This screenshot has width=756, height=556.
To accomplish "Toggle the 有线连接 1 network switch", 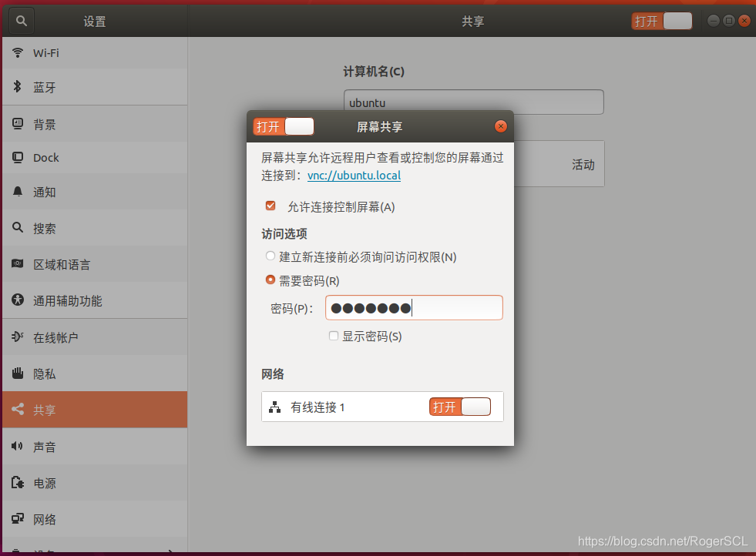I will click(x=460, y=407).
